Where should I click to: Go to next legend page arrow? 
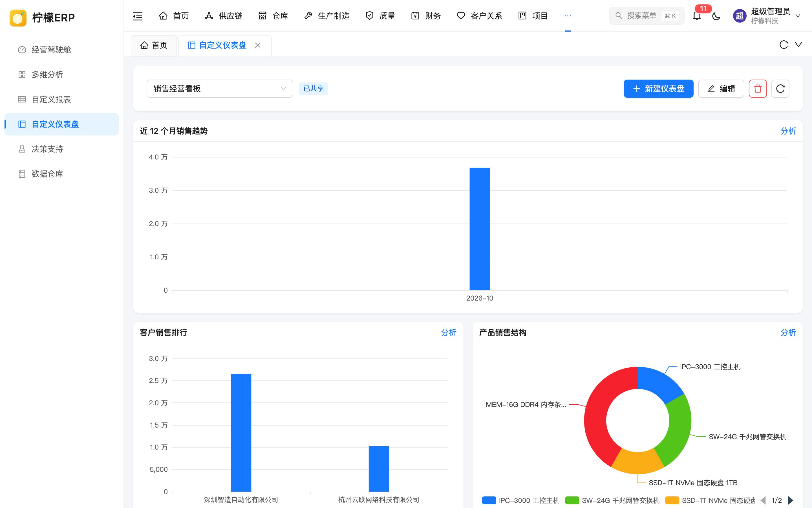click(x=791, y=500)
